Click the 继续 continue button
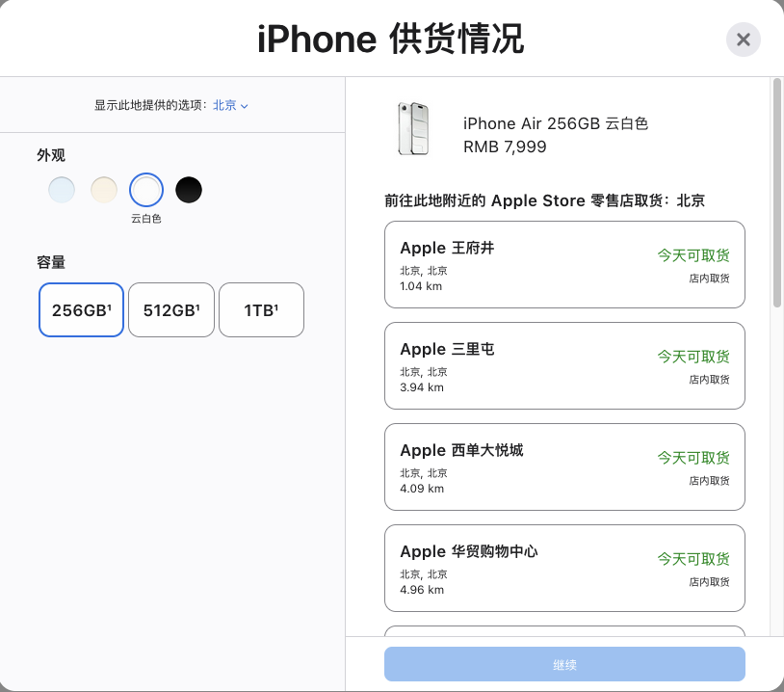784x692 pixels. [x=564, y=664]
